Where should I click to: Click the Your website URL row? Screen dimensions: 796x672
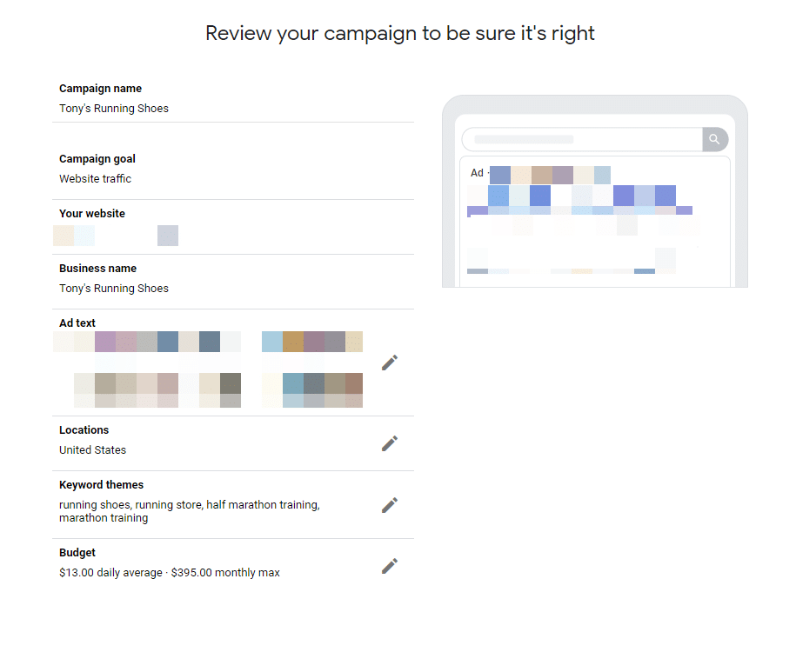coord(116,236)
